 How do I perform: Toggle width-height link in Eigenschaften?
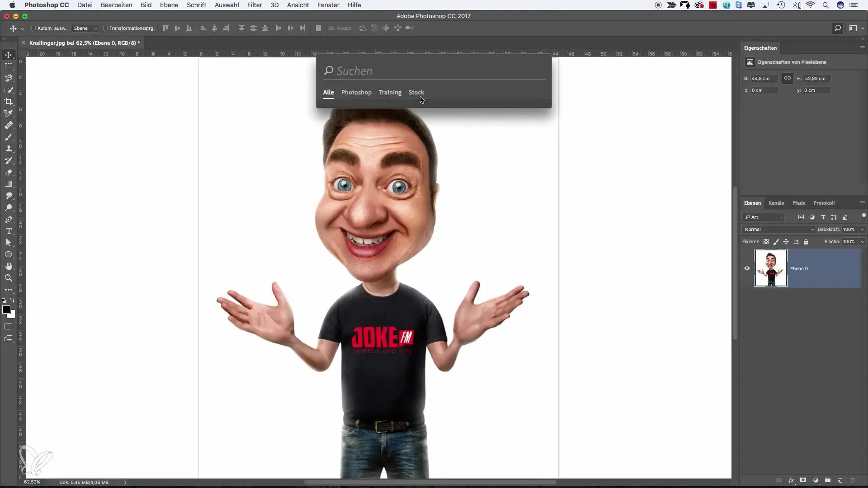pyautogui.click(x=788, y=78)
